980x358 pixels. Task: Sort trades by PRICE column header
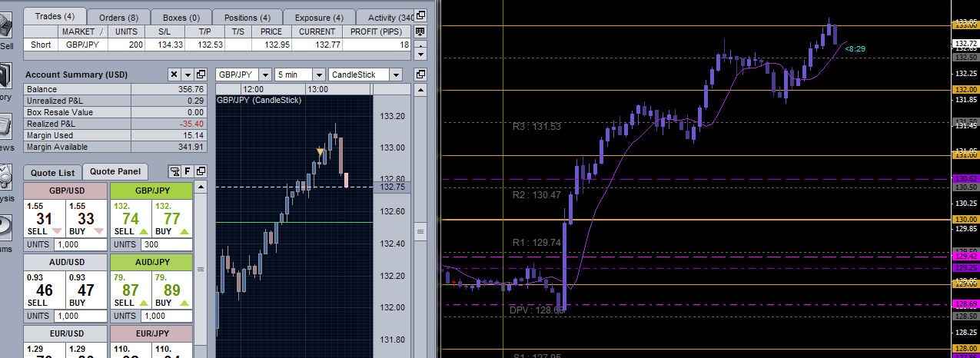pyautogui.click(x=271, y=31)
